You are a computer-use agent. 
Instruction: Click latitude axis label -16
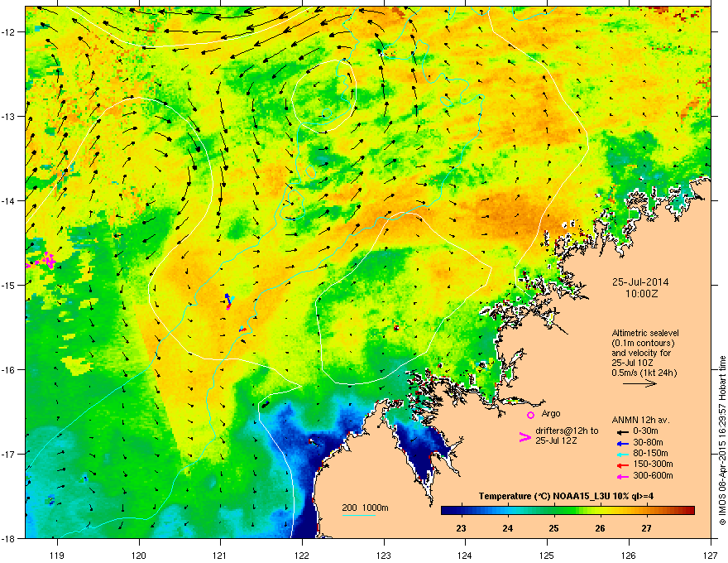[8, 370]
